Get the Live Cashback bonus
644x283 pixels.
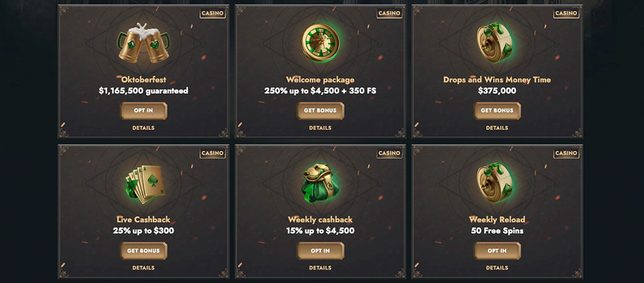(x=144, y=250)
